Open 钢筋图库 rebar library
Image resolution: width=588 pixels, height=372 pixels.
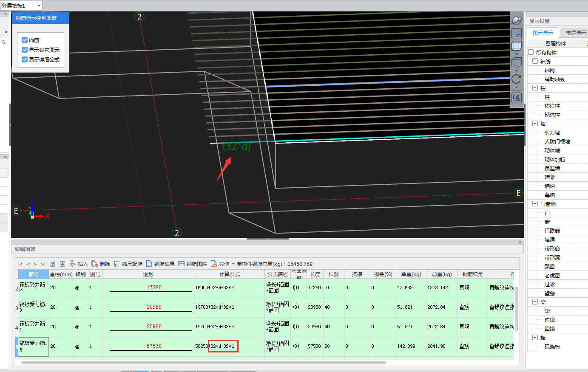pyautogui.click(x=192, y=264)
